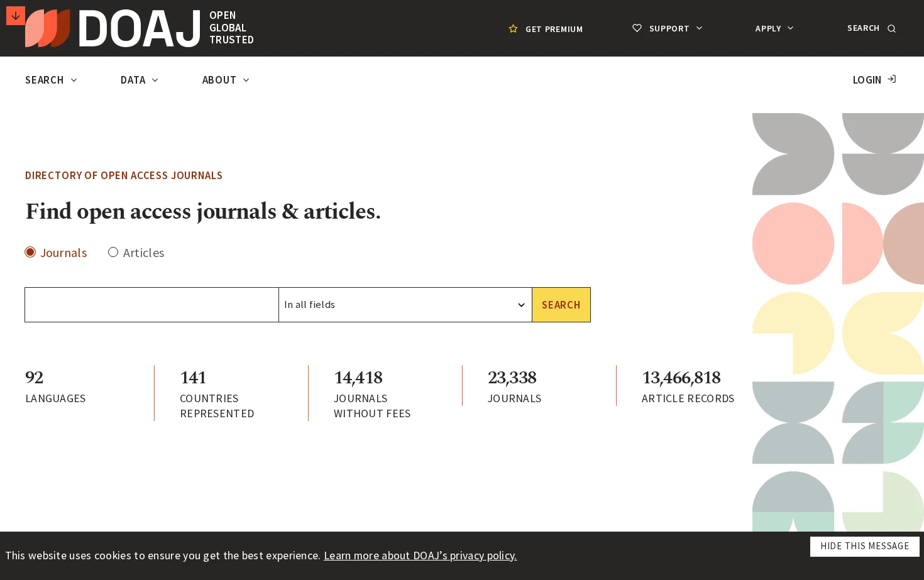Click the 'Directory of Open Access Journals' heading
Image resolution: width=924 pixels, height=580 pixels.
pyautogui.click(x=124, y=175)
